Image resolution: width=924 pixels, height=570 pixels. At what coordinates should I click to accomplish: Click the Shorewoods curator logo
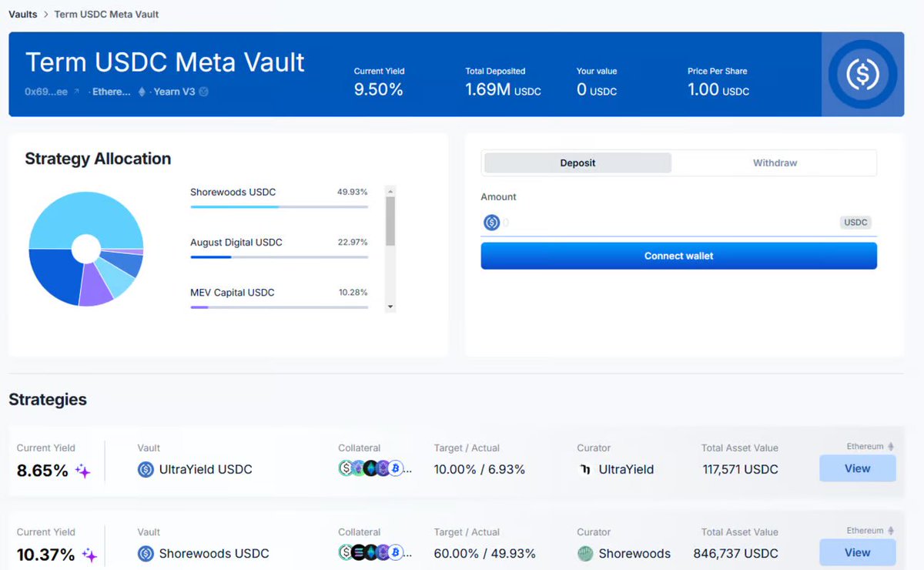point(585,553)
